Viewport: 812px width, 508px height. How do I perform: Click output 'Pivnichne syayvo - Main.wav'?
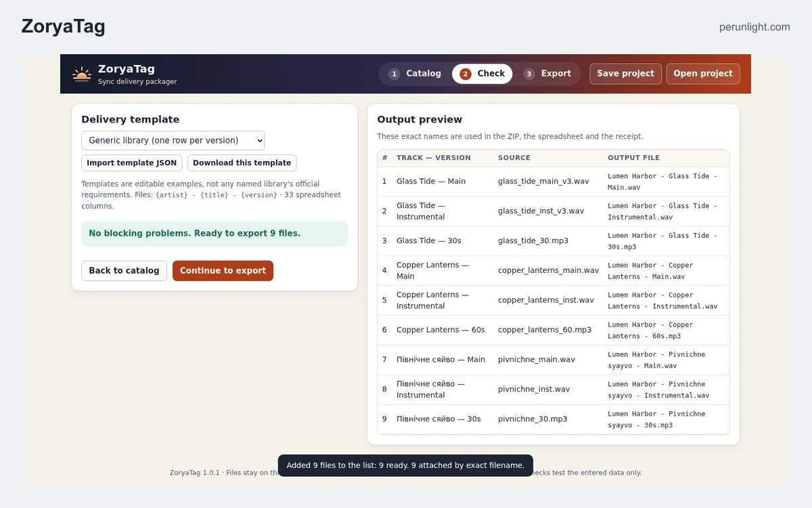(656, 360)
